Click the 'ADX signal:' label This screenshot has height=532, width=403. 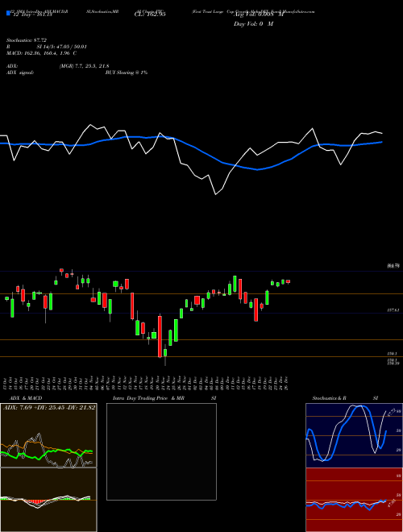click(20, 73)
